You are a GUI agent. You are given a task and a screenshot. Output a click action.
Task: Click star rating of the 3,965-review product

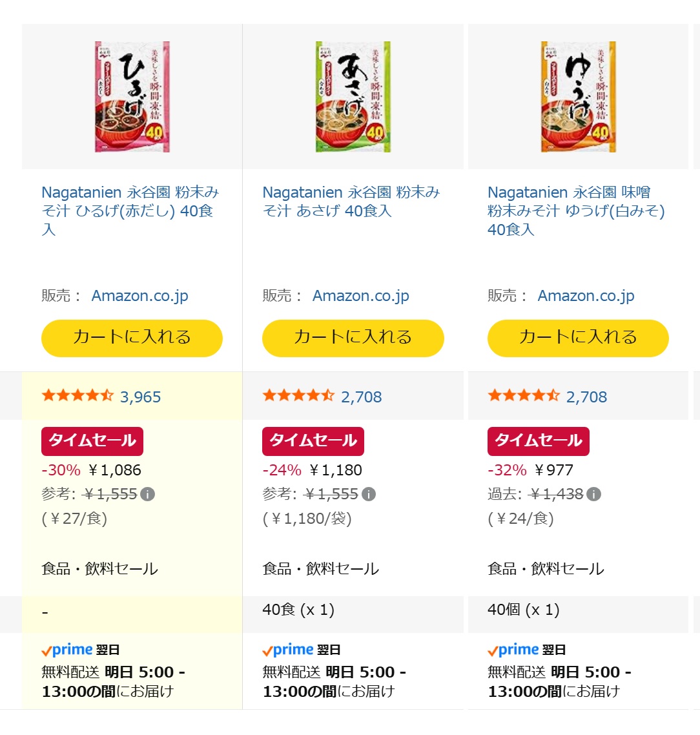[x=77, y=396]
